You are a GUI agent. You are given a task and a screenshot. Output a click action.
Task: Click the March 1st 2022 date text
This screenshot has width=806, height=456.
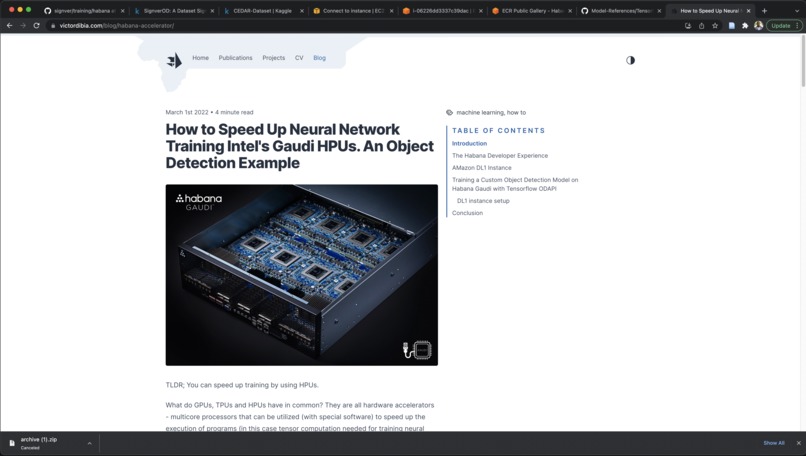coord(187,112)
